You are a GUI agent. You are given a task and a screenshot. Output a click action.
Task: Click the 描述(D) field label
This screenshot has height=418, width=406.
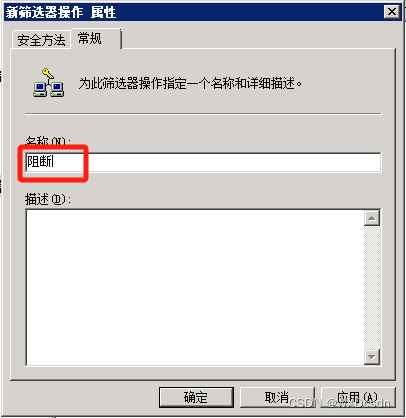click(x=48, y=199)
